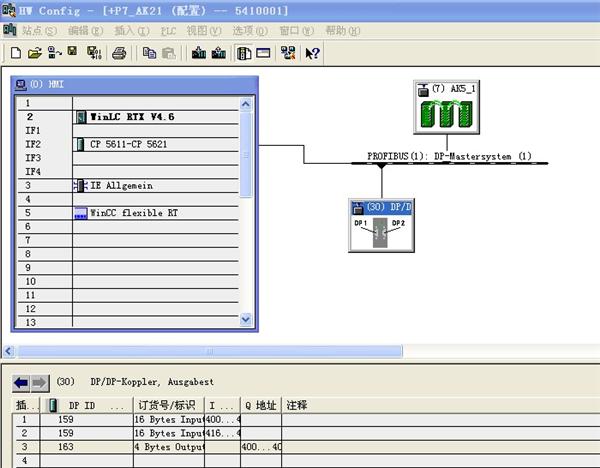
Task: Click the Configure Network icon
Action: [x=288, y=53]
